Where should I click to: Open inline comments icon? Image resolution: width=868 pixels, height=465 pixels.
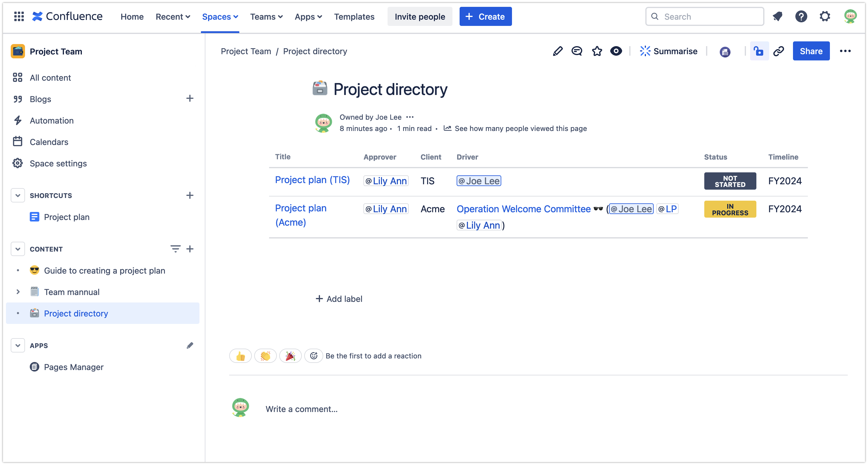click(577, 51)
